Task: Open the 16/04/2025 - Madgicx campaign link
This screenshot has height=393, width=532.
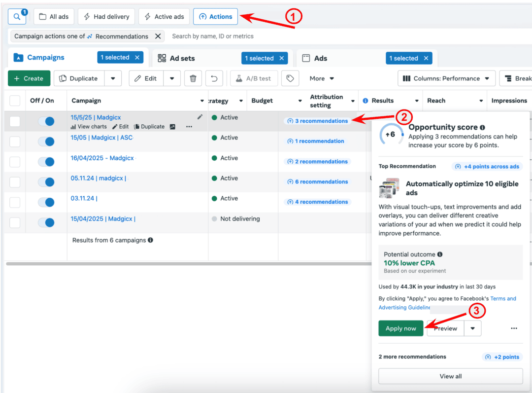Action: [102, 158]
